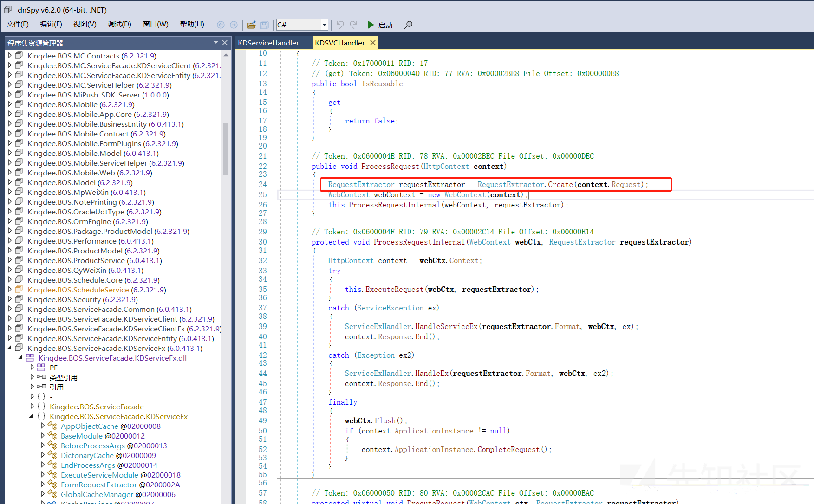Click the 启动 start button label
This screenshot has width=814, height=504.
pos(385,25)
